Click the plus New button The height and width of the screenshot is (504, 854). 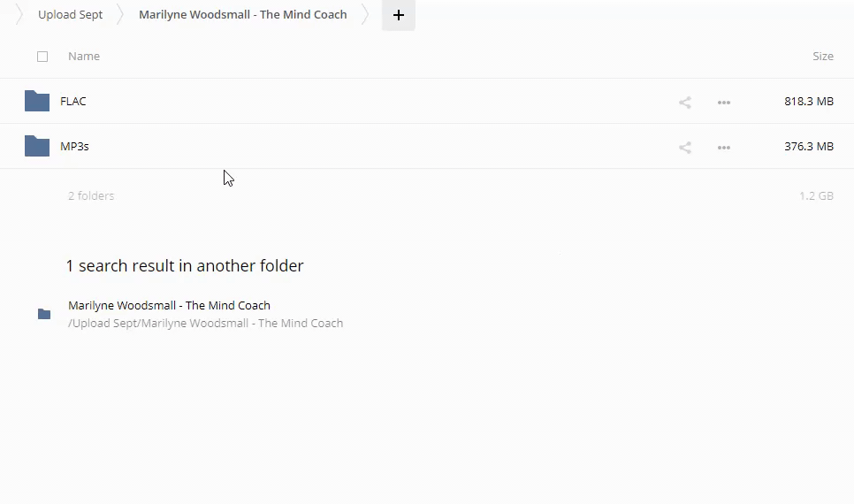point(399,15)
